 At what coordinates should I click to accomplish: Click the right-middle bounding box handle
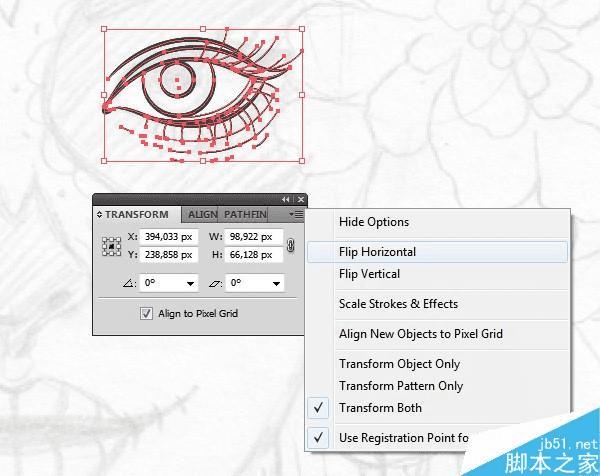(x=302, y=95)
